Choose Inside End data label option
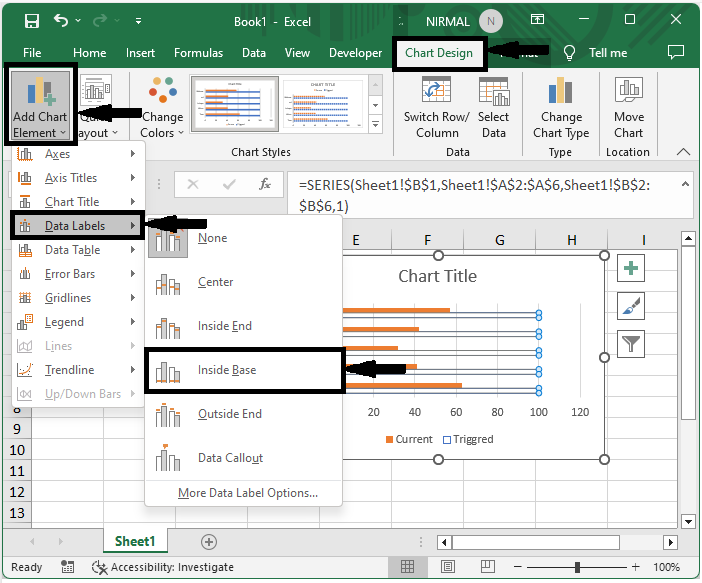702x583 pixels. (244, 326)
